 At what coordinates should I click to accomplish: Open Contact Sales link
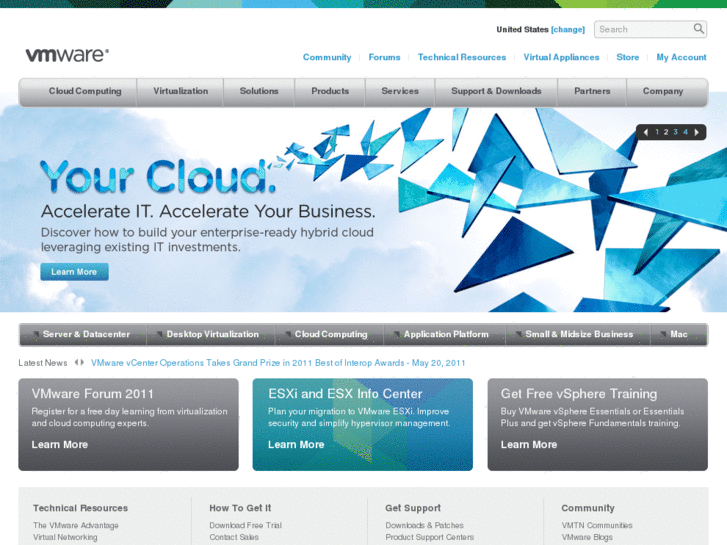[x=234, y=537]
